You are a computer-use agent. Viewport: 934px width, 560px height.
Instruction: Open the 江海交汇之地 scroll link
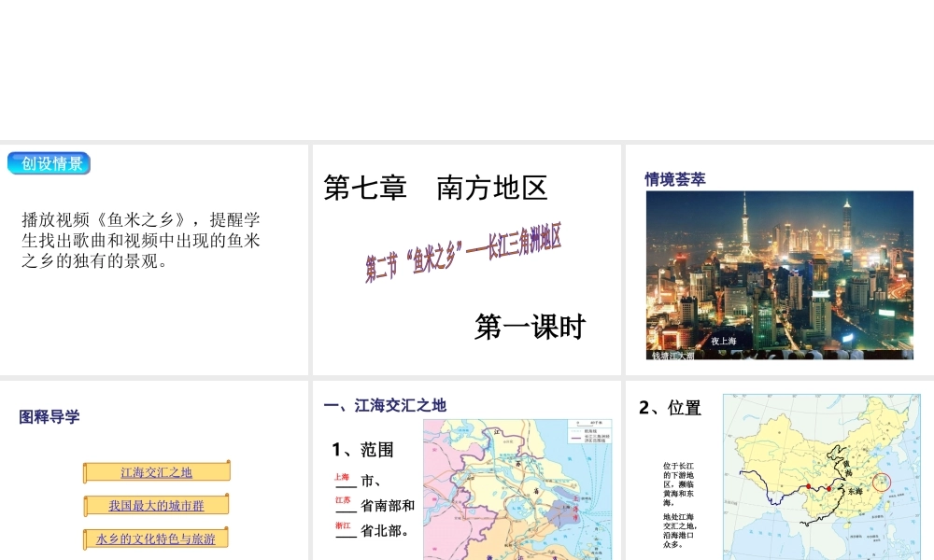[x=157, y=472]
